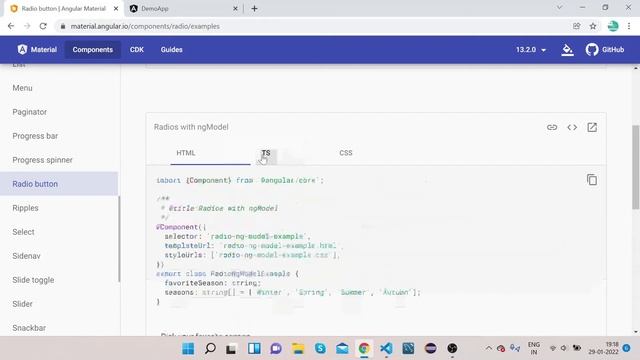640x360 pixels.
Task: Click the Angular Material logo
Action: coord(37,50)
